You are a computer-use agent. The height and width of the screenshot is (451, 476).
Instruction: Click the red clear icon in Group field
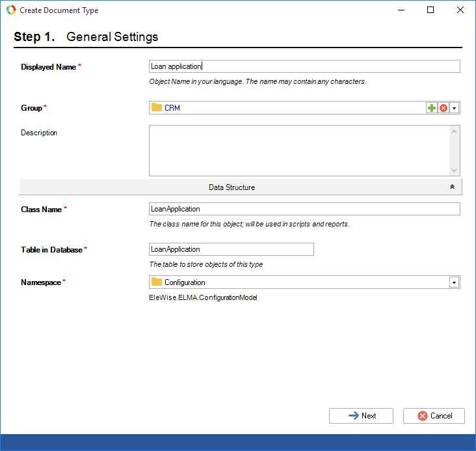[x=443, y=108]
